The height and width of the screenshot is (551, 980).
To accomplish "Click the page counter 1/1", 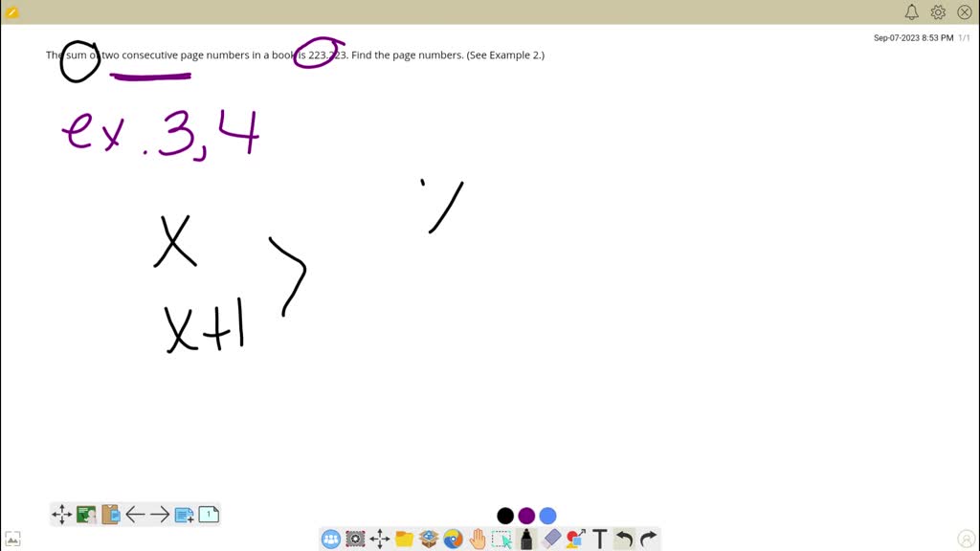I will [x=964, y=38].
